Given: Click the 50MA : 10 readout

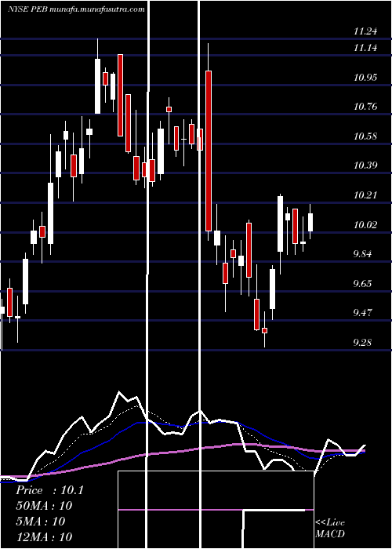Looking at the screenshot, I should (44, 506).
